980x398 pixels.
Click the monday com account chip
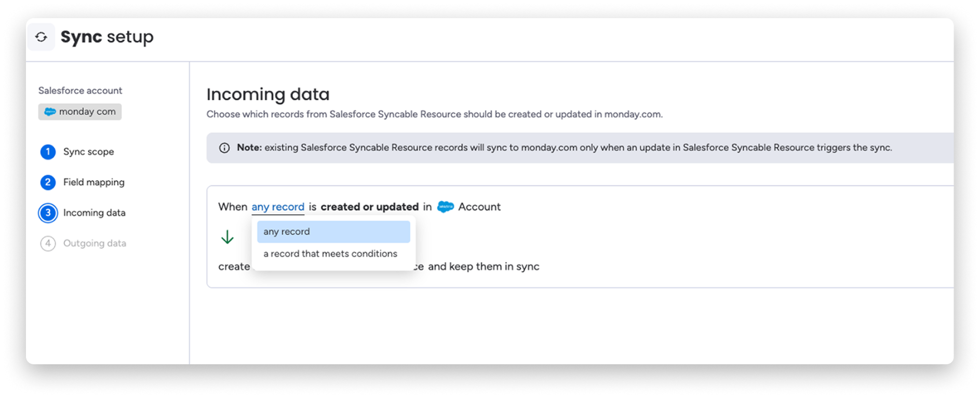coord(80,112)
